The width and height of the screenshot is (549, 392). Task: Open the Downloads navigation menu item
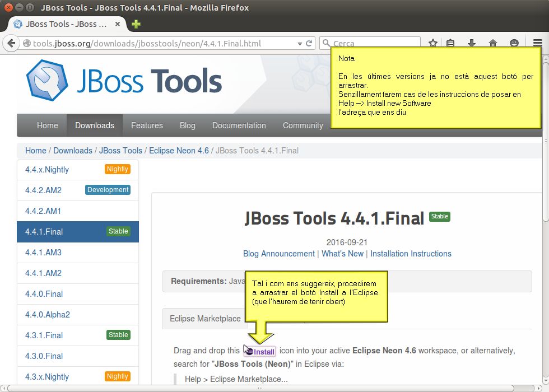pyautogui.click(x=95, y=125)
